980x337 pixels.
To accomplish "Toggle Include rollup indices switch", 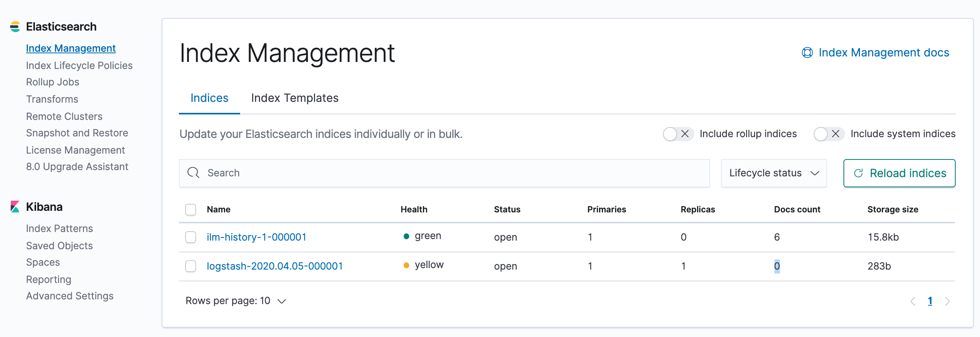I will 678,134.
